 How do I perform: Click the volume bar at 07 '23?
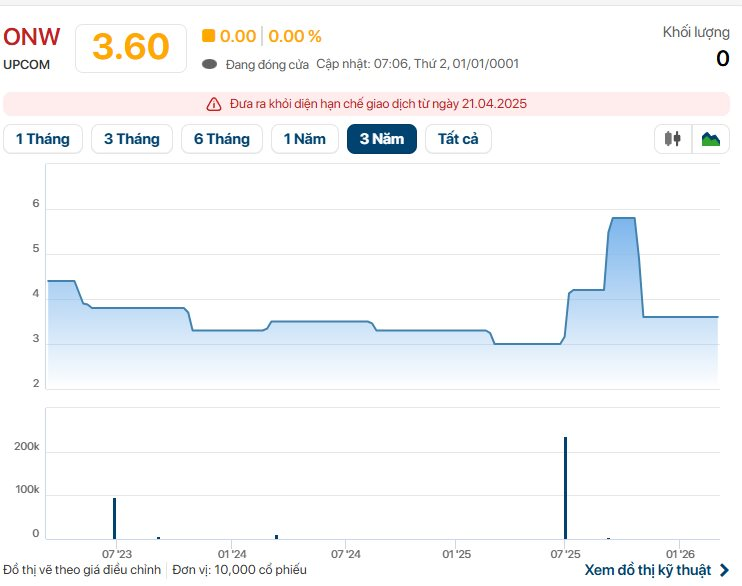115,518
